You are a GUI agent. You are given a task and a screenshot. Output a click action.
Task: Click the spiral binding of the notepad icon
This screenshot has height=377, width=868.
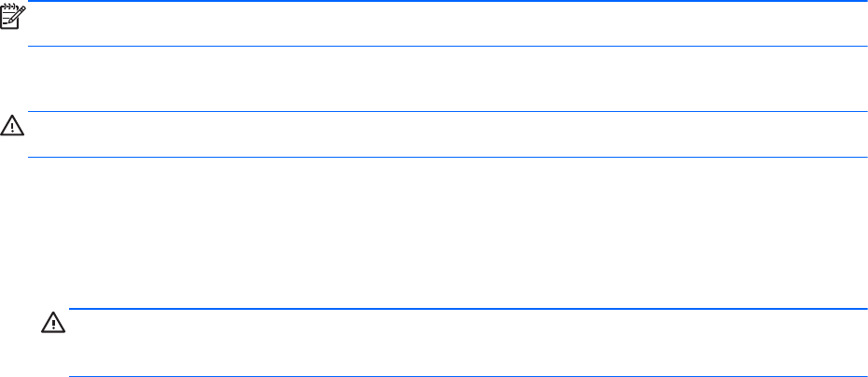8,7
